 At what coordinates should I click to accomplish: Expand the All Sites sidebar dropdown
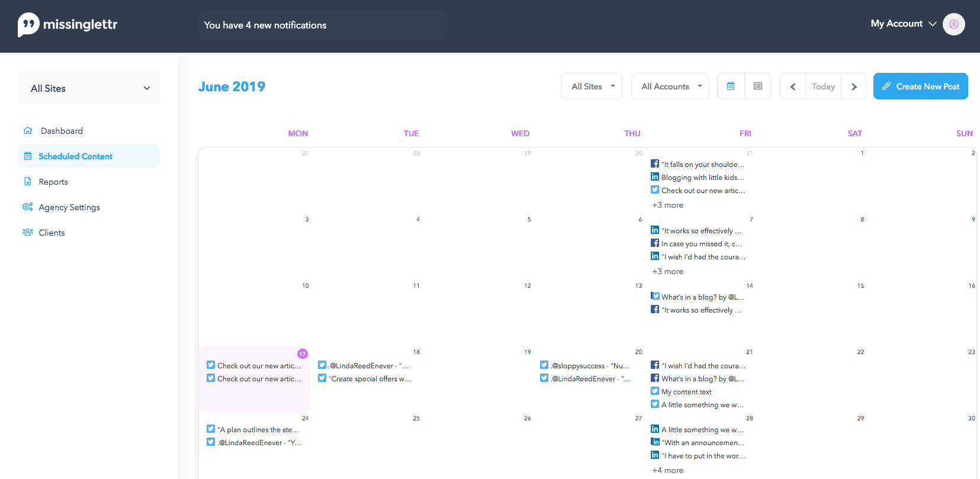[x=89, y=88]
